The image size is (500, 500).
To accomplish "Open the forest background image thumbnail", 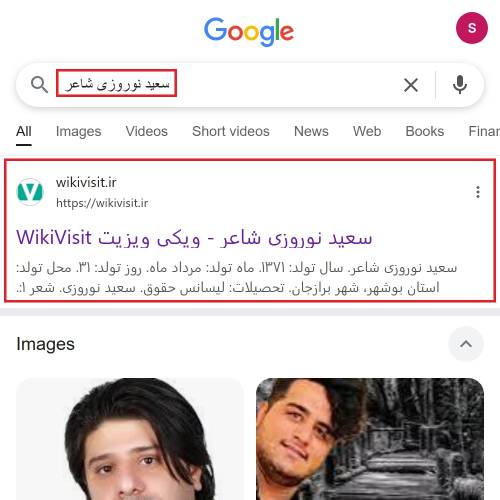I will (370, 439).
